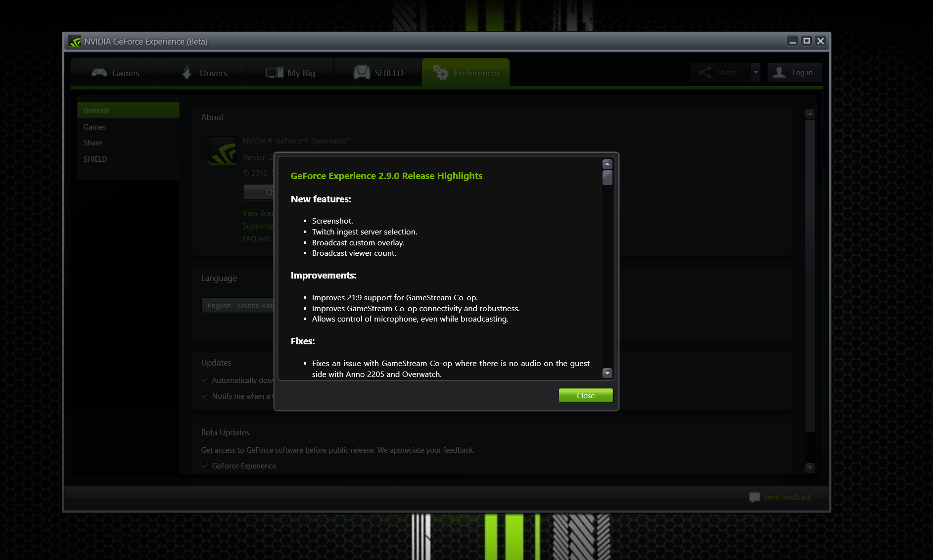Click the preferences page scroll up arrow
The height and width of the screenshot is (560, 933).
[810, 113]
